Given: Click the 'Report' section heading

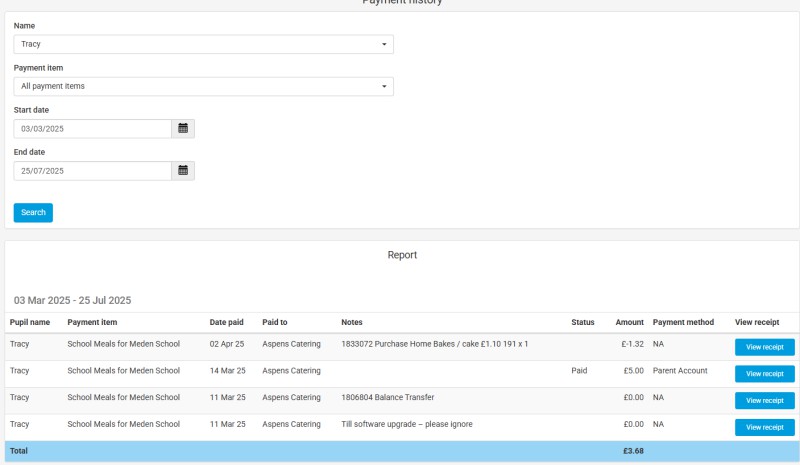Looking at the screenshot, I should [402, 255].
